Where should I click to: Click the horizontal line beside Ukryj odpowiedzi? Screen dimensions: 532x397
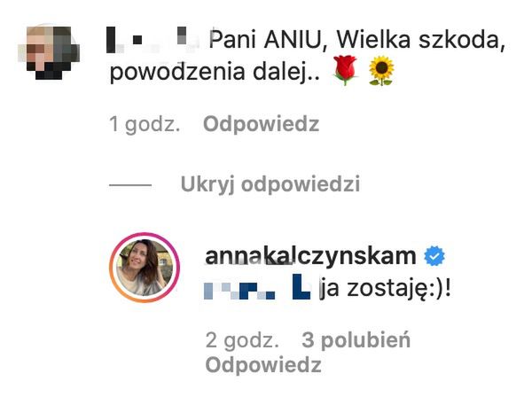click(130, 185)
